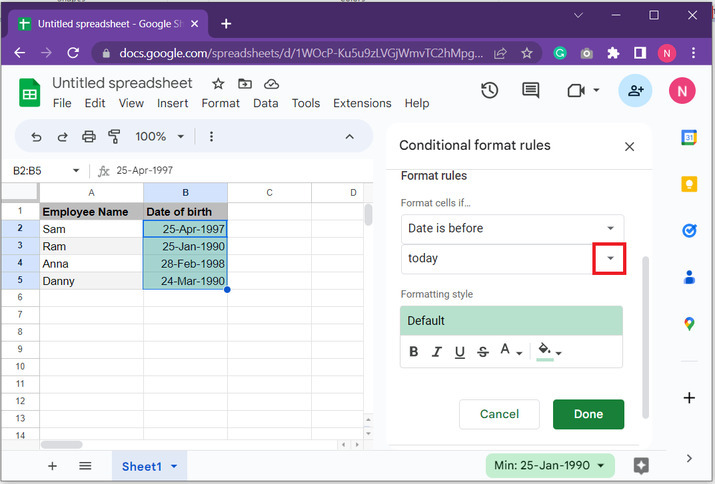Click the Employee Name header cell
This screenshot has width=715, height=484.
coord(91,212)
